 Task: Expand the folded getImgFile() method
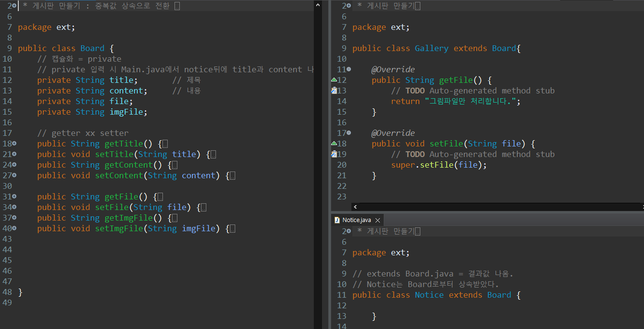pos(14,218)
